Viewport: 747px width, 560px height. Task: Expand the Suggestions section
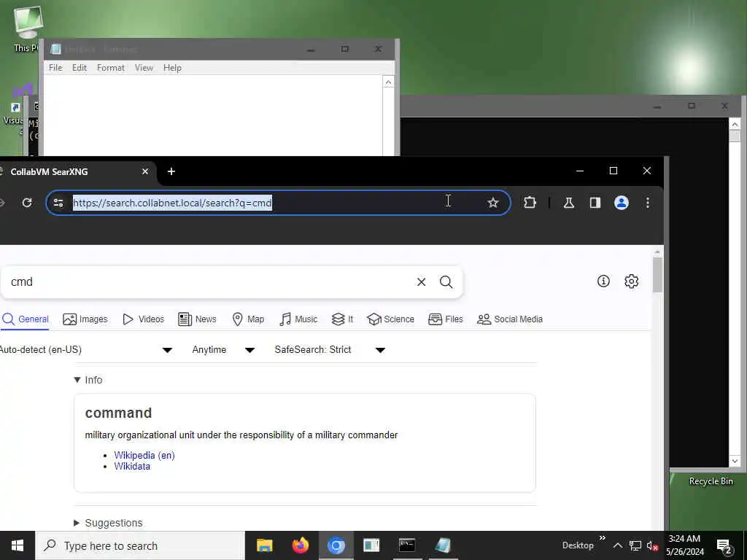pos(108,523)
